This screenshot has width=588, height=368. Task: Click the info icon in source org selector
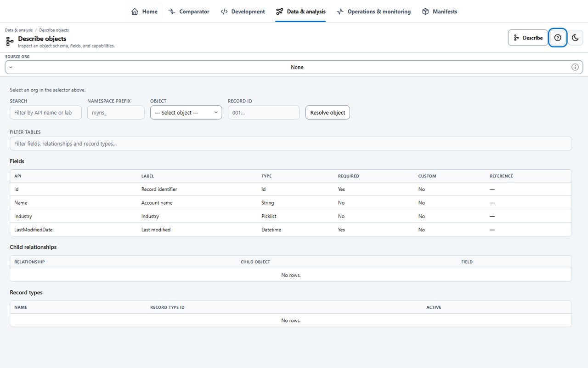[575, 67]
